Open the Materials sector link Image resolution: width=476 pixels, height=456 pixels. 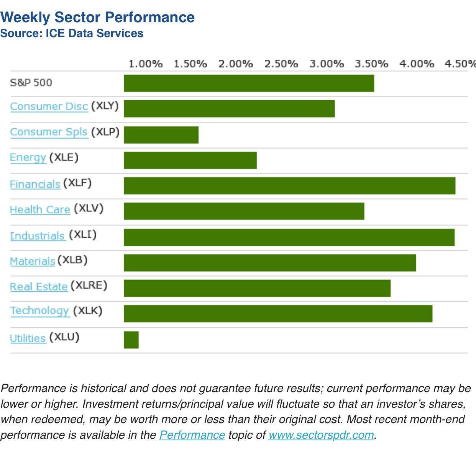click(33, 261)
